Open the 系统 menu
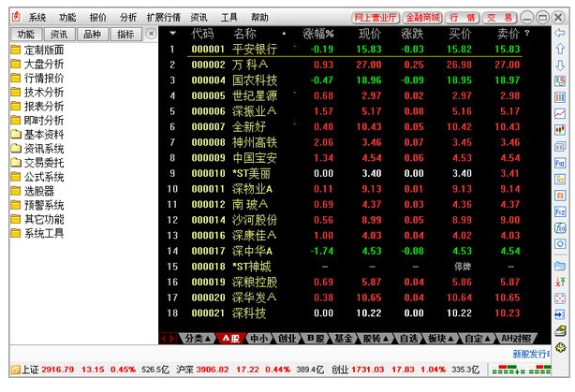Viewport: 575px width, 392px height. click(37, 17)
